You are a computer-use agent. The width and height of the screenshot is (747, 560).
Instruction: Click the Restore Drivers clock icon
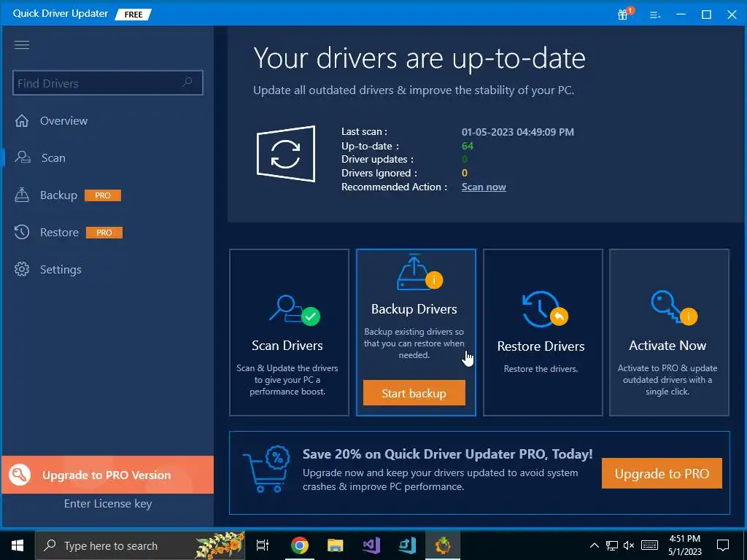tap(544, 309)
